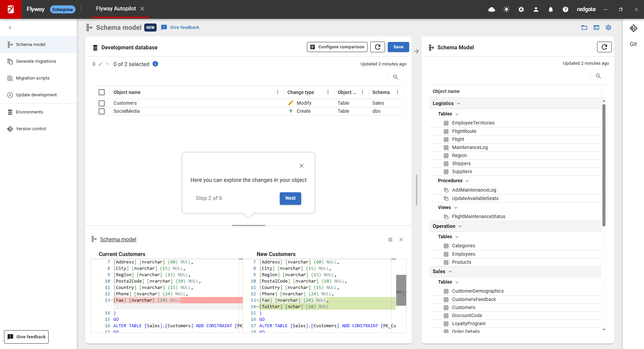
Task: Click the vertical splitter between panels
Action: tap(417, 190)
